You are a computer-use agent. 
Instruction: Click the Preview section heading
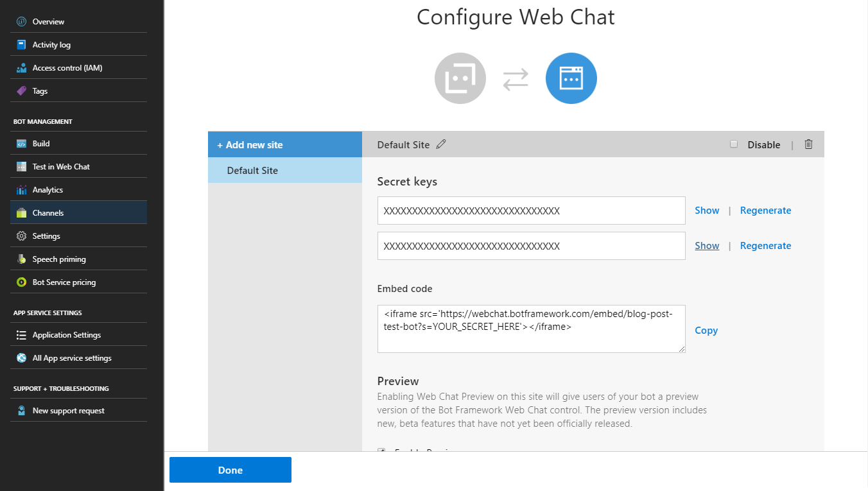pyautogui.click(x=398, y=381)
